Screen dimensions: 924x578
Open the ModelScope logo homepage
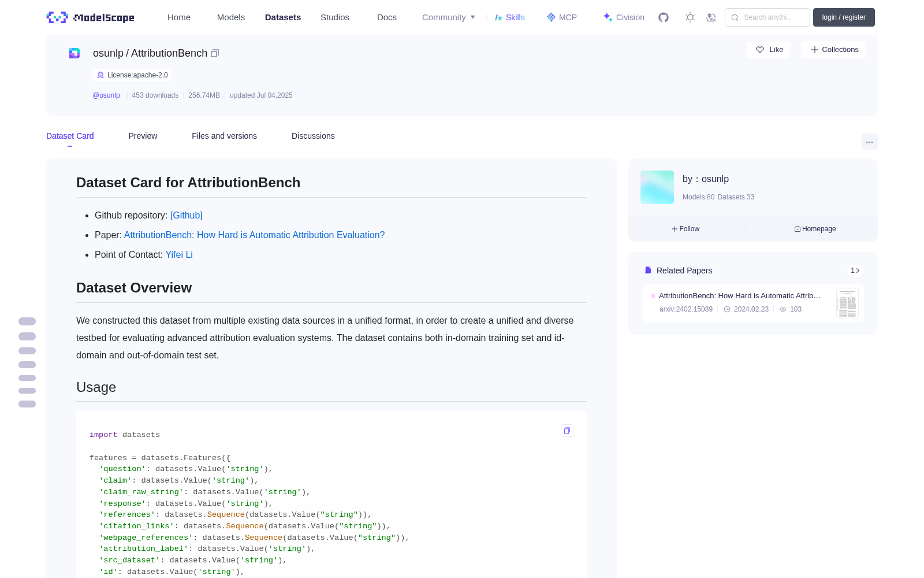tap(90, 17)
